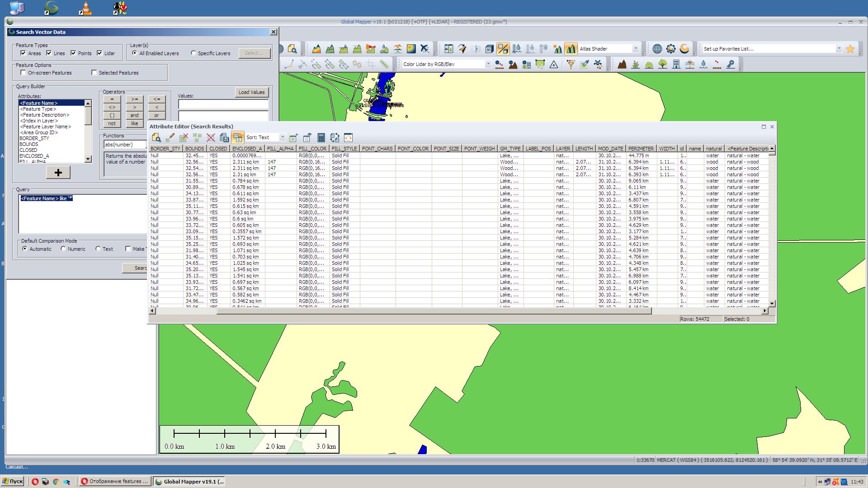
Task: Click the Lidar filter funnel icon
Action: (571, 65)
